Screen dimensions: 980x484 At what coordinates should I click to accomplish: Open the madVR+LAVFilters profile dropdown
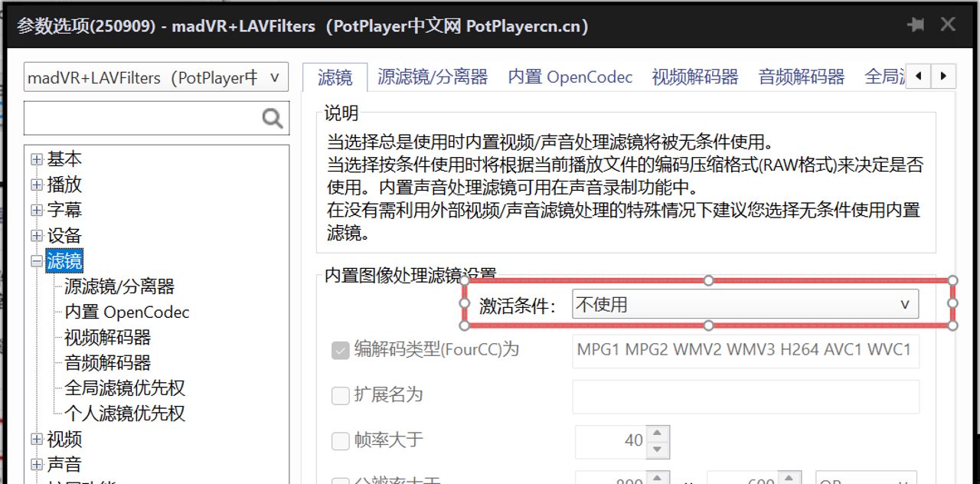(156, 77)
